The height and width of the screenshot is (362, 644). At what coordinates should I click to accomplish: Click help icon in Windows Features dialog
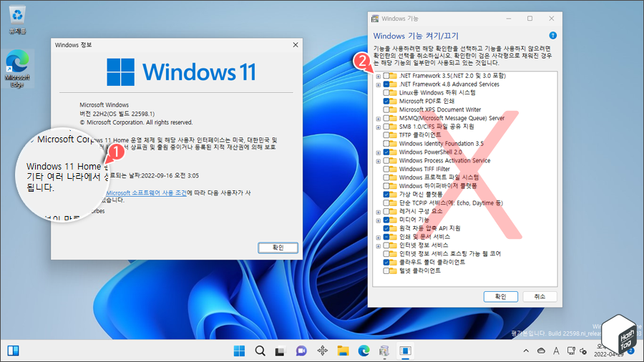[553, 36]
